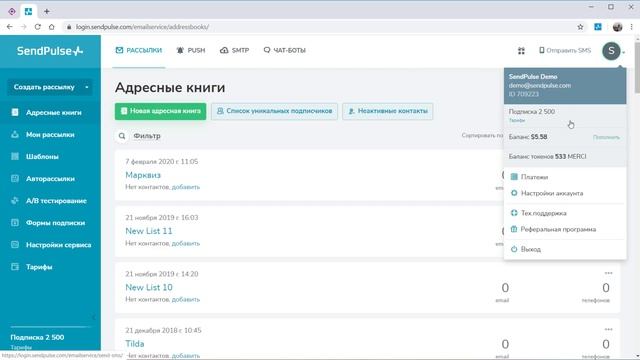Click the Авторассылки sidebar icon
Screen dimensions: 640x360
pyautogui.click(x=15, y=178)
